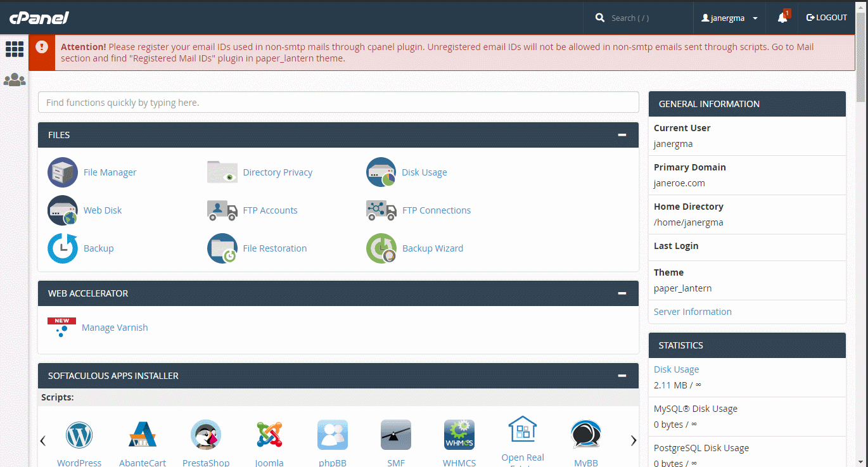Viewport: 868px width, 467px height.
Task: Open the FTP Accounts truck icon
Action: pos(222,210)
